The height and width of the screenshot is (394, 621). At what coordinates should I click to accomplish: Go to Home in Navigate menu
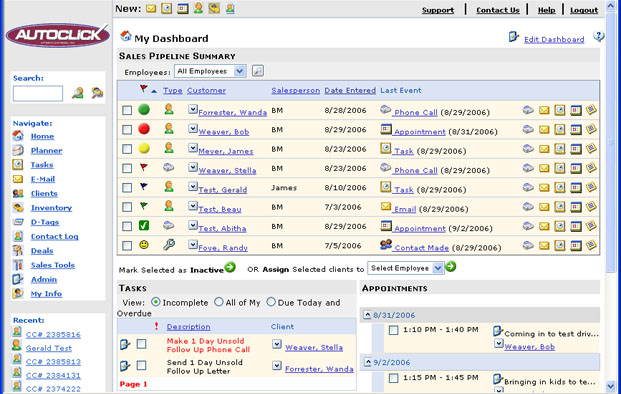click(x=42, y=136)
